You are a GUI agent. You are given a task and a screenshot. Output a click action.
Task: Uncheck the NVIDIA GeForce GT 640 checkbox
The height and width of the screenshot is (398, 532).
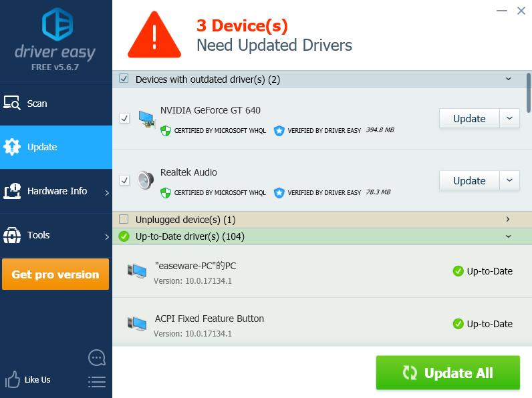(124, 118)
